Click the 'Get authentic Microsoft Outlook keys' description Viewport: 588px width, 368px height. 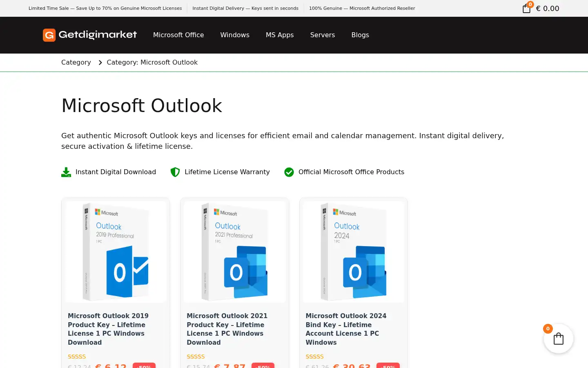[283, 141]
